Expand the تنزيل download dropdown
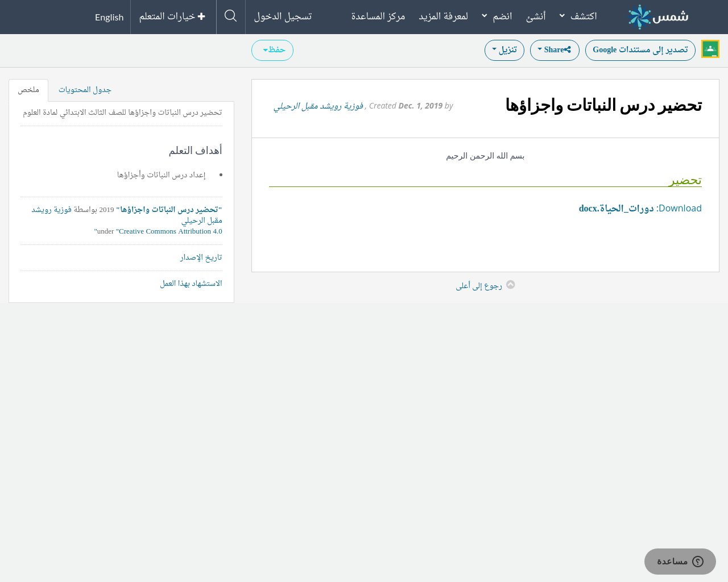The image size is (728, 582). (x=504, y=50)
